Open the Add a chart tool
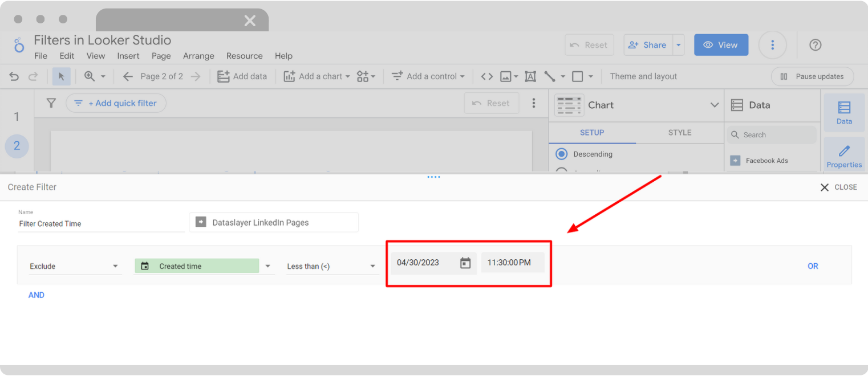This screenshot has height=376, width=868. [x=317, y=76]
